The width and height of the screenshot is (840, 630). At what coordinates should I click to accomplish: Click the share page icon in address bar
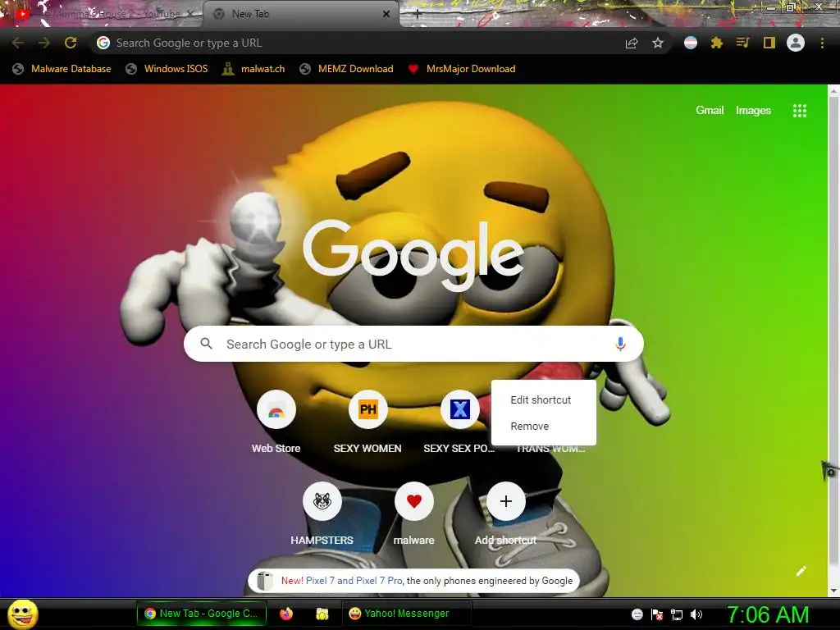[632, 43]
